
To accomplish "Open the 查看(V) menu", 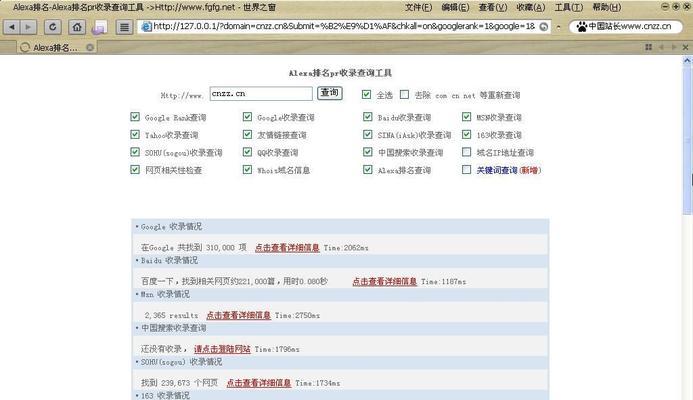I will [x=492, y=7].
